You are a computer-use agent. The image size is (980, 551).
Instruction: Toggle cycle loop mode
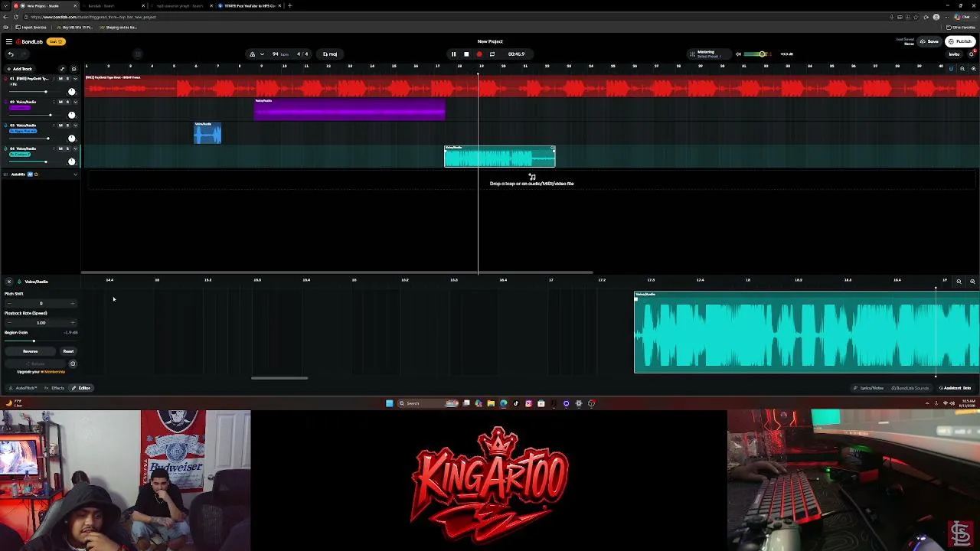(x=492, y=54)
